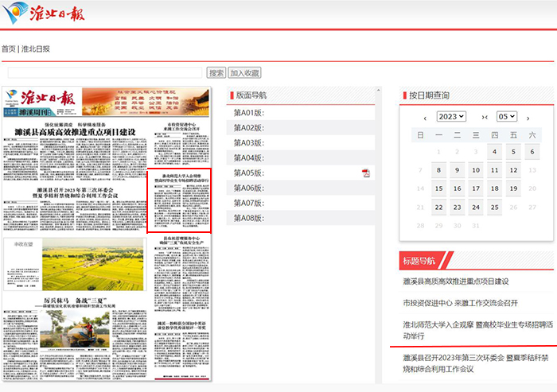The image size is (557, 392).
Task: Pick date 4 in the calendar
Action: coord(494,152)
